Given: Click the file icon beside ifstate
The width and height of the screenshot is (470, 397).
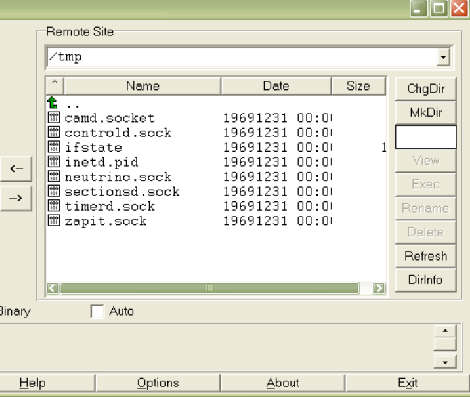Looking at the screenshot, I should tap(54, 147).
